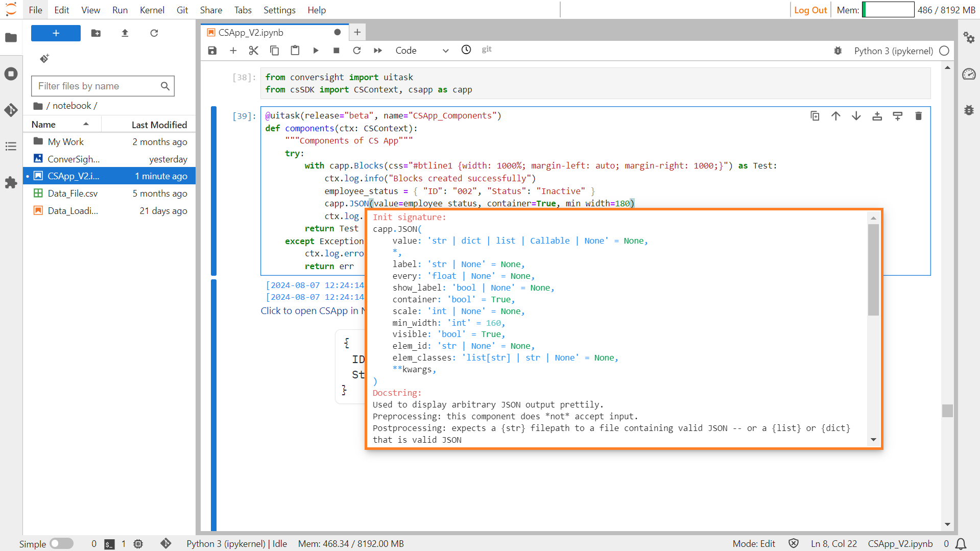Screen dimensions: 980x551
Task: Click the tooltip scrollbar down arrow
Action: point(873,440)
